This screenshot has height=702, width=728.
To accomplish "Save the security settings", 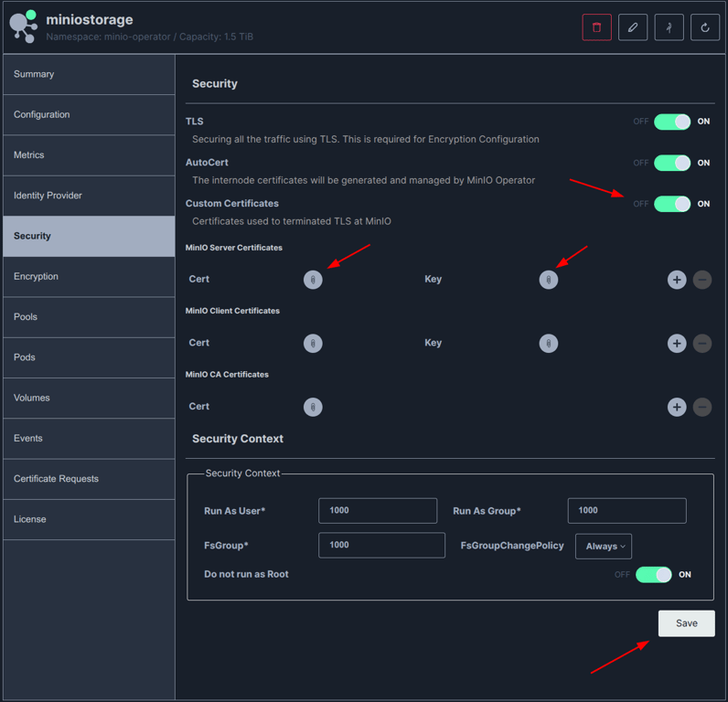I will click(686, 623).
